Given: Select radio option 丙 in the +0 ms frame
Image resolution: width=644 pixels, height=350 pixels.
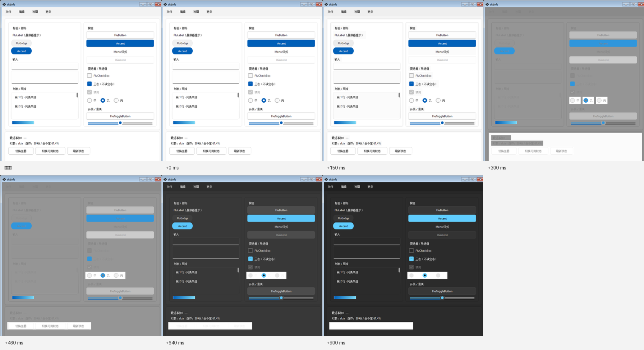Looking at the screenshot, I should (x=277, y=100).
